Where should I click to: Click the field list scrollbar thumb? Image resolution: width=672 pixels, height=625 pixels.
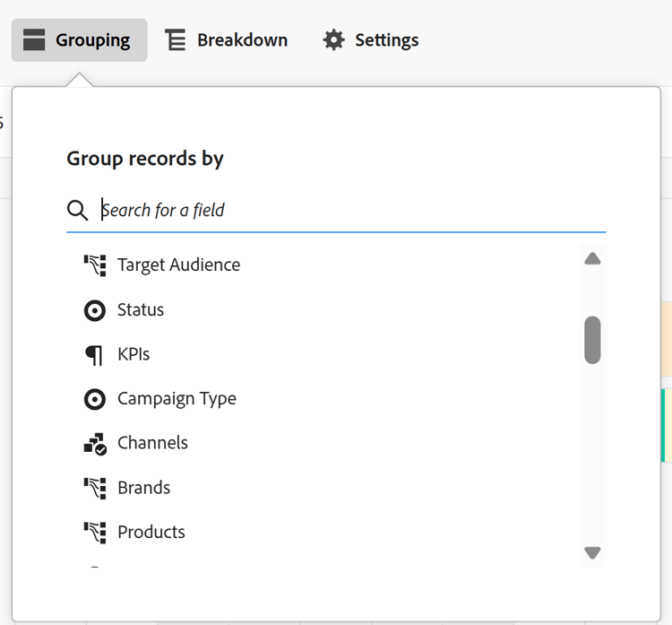[592, 340]
